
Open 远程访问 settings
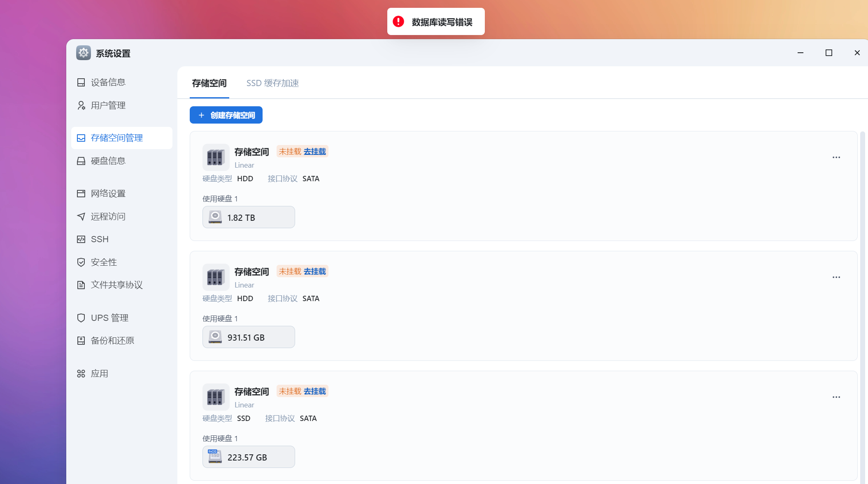121,217
